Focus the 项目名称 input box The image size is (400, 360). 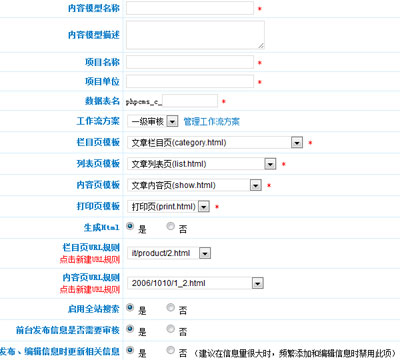190,62
